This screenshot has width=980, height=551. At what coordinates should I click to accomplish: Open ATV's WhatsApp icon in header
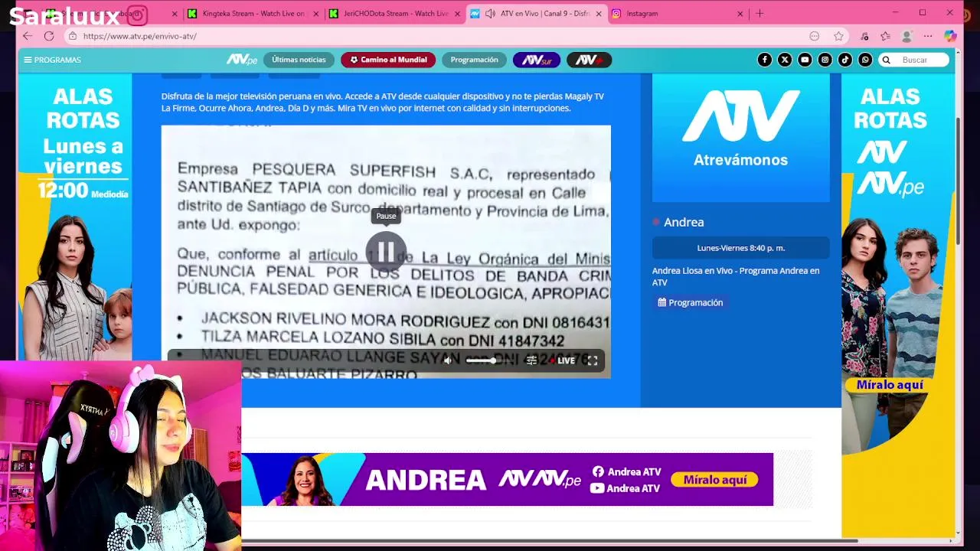click(865, 60)
